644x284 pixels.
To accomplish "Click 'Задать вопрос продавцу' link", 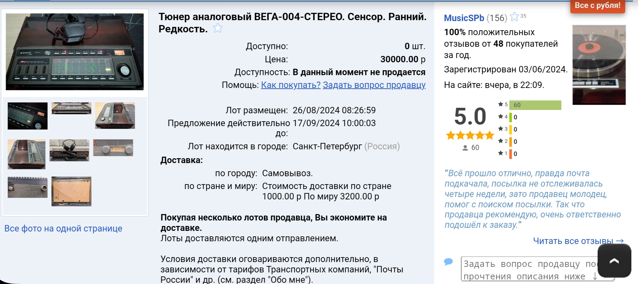I will pyautogui.click(x=374, y=85).
